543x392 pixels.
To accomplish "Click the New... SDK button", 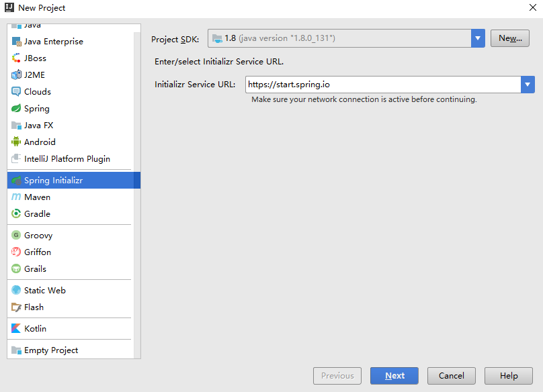I will click(x=510, y=38).
